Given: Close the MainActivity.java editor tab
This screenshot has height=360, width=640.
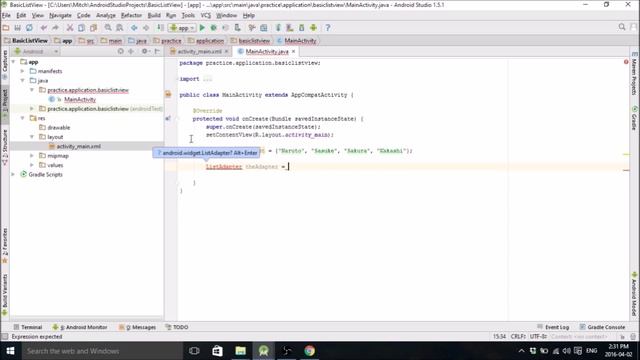Looking at the screenshot, I should click(293, 51).
